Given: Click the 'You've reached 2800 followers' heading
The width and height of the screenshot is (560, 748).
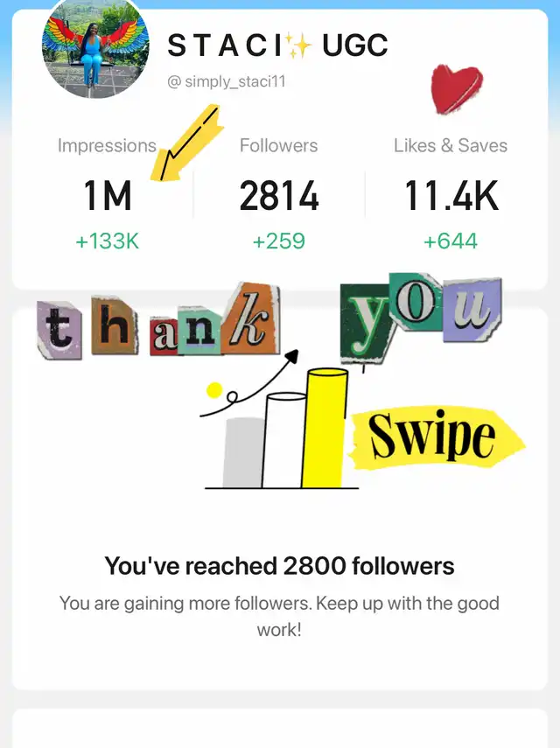Looking at the screenshot, I should click(x=279, y=566).
